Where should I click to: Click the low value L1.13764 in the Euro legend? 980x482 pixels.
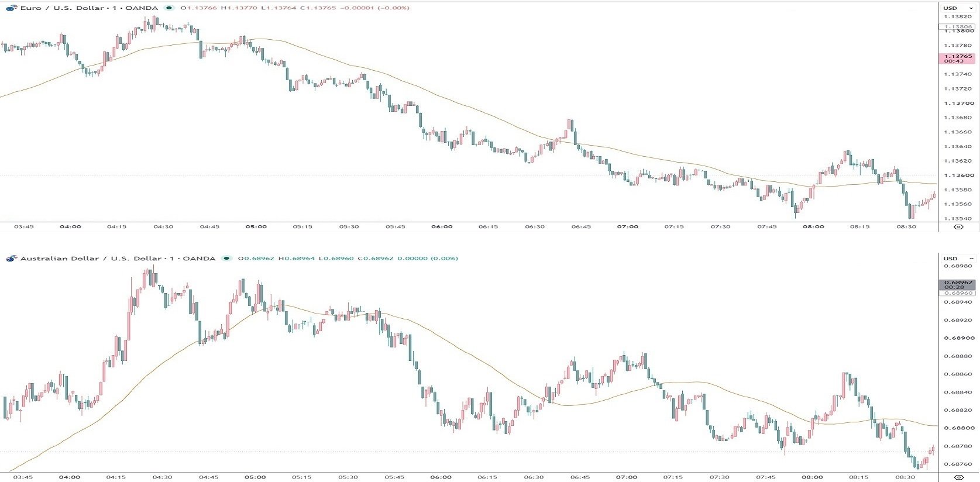point(278,8)
